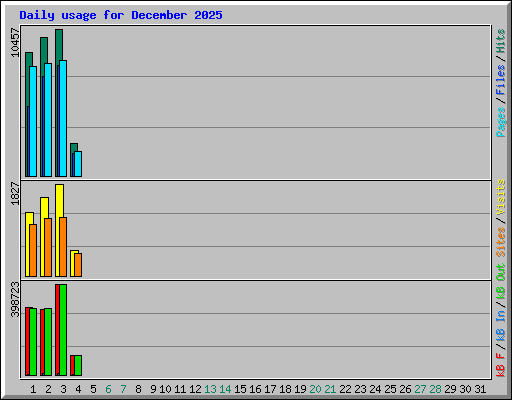Click day label 29 on the x-axis
This screenshot has height=400, width=512.
click(x=450, y=389)
